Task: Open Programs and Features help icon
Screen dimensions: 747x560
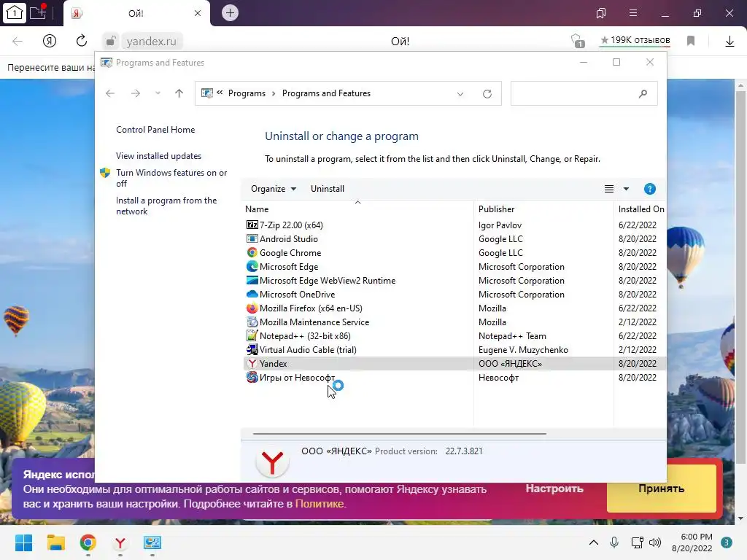Action: [649, 189]
